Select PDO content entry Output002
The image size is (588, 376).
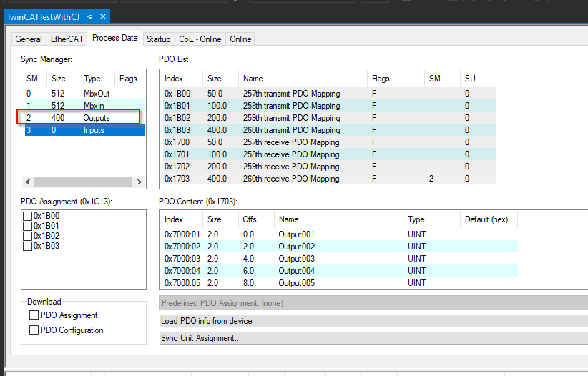(x=339, y=247)
